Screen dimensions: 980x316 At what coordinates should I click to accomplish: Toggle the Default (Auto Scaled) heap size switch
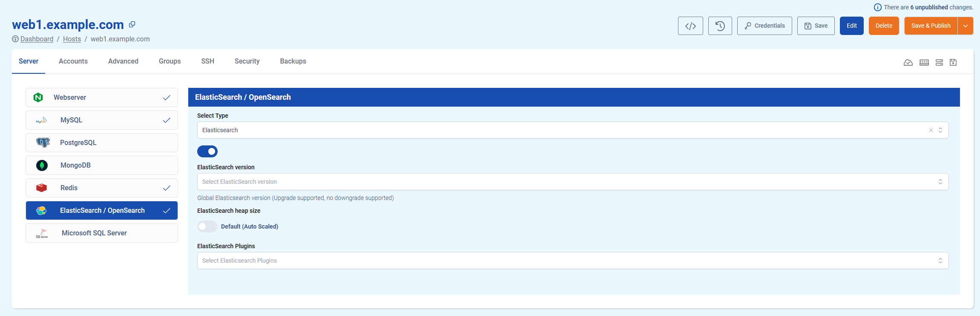click(207, 226)
